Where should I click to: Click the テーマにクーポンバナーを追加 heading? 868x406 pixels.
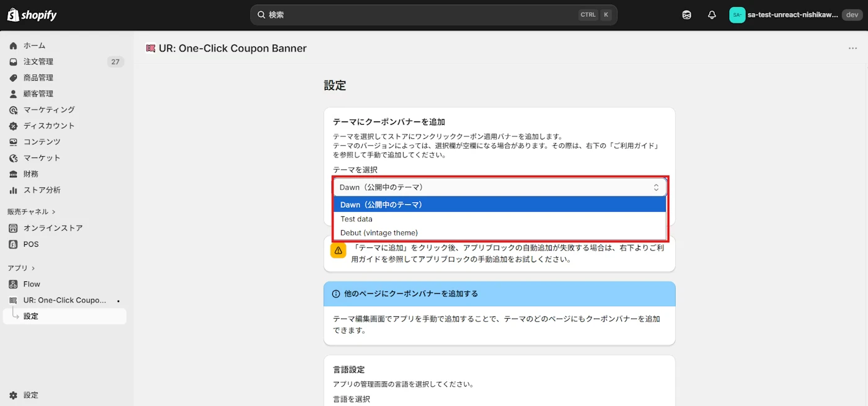389,122
